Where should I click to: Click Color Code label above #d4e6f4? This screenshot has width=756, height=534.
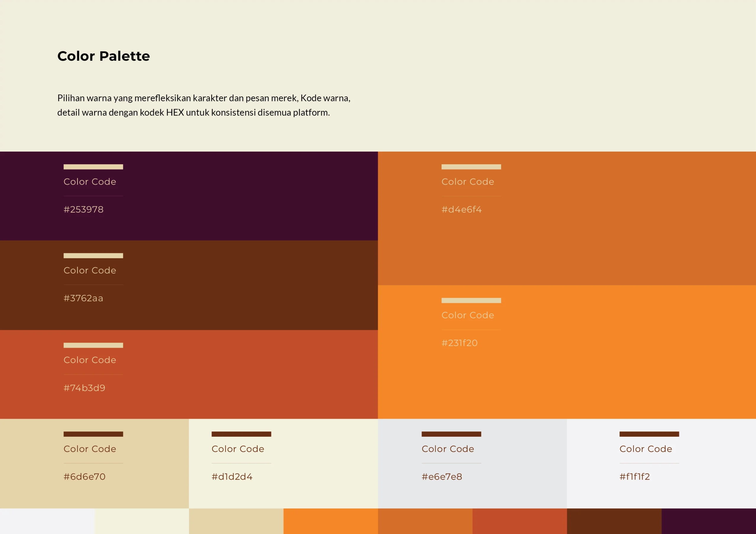(467, 182)
